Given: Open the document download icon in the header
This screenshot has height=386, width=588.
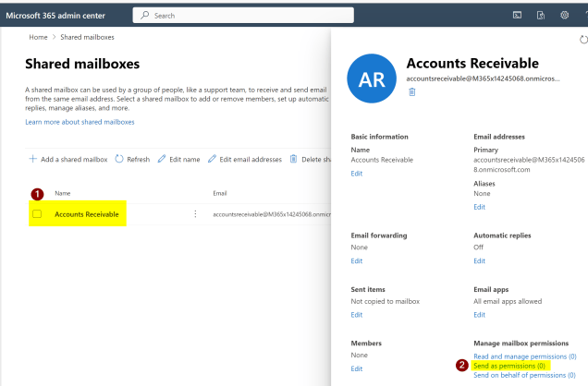Looking at the screenshot, I should click(x=541, y=16).
